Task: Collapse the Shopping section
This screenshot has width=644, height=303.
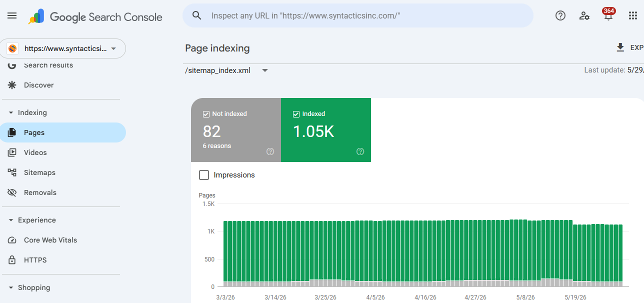Action: point(11,287)
